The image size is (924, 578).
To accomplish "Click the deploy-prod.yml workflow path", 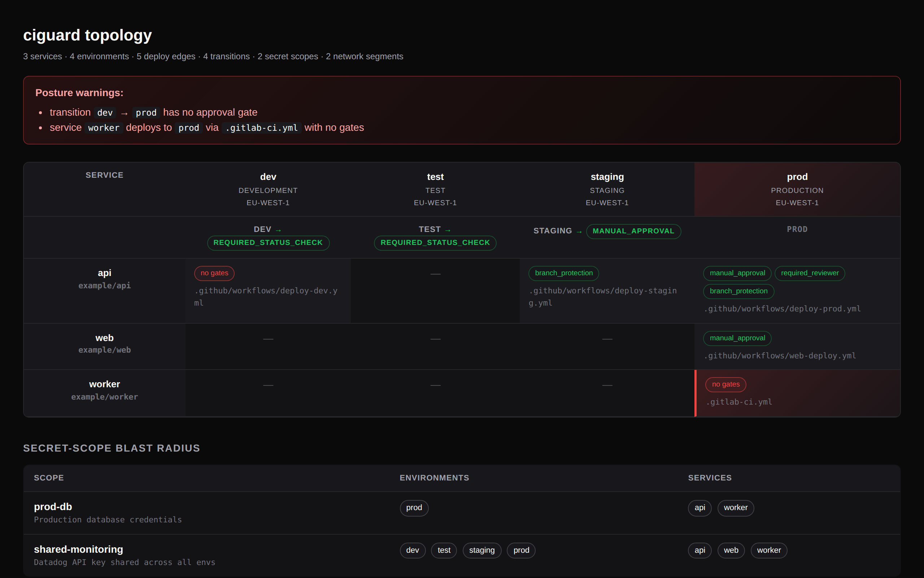I will 783,309.
